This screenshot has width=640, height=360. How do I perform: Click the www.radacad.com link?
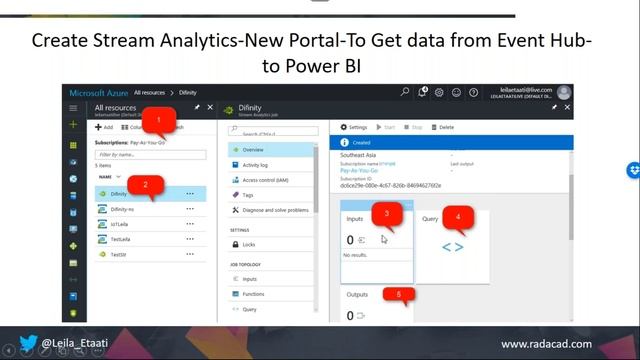point(546,344)
